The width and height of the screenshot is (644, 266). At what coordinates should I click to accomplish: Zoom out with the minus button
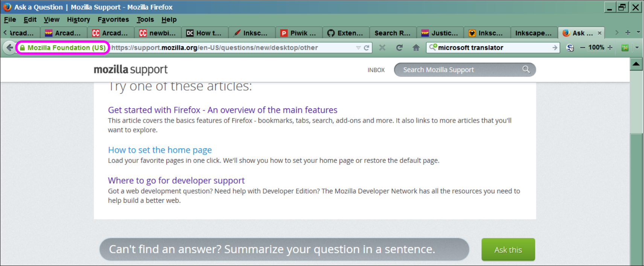click(583, 47)
